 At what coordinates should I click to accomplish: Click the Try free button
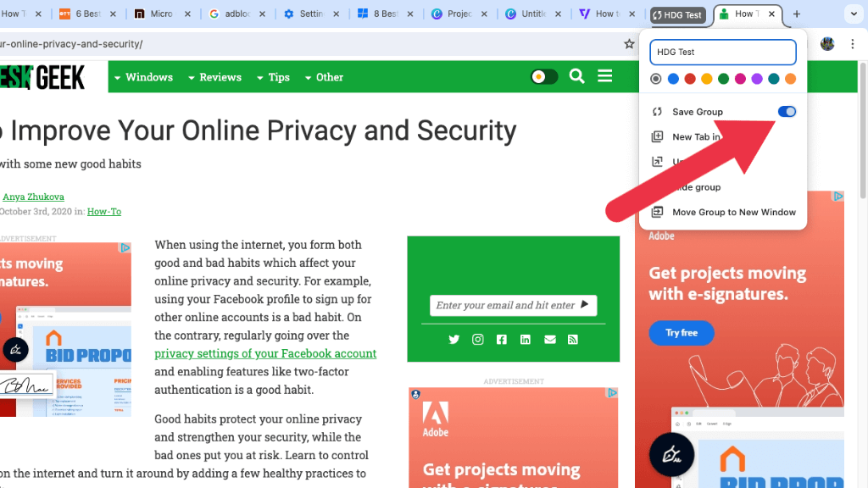coord(682,333)
